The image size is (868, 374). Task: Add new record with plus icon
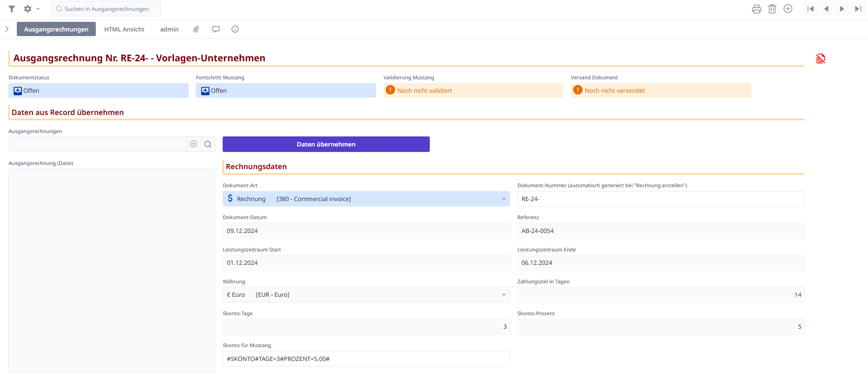click(788, 9)
